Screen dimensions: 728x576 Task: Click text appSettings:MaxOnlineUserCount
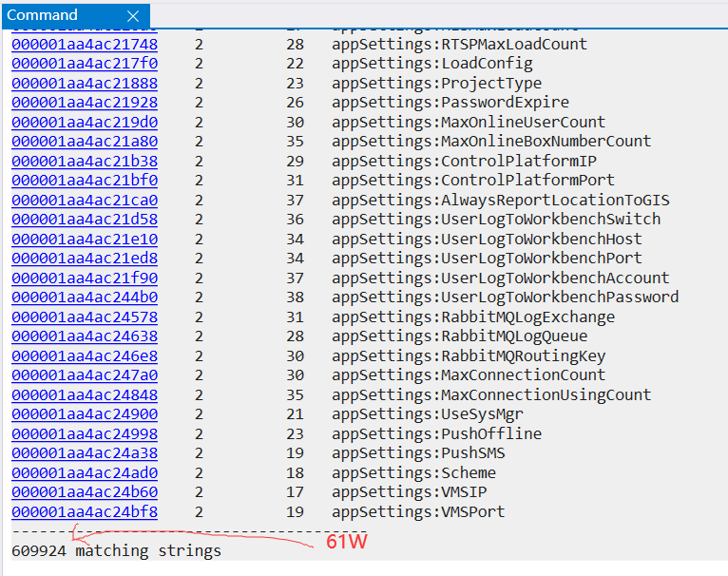click(469, 123)
